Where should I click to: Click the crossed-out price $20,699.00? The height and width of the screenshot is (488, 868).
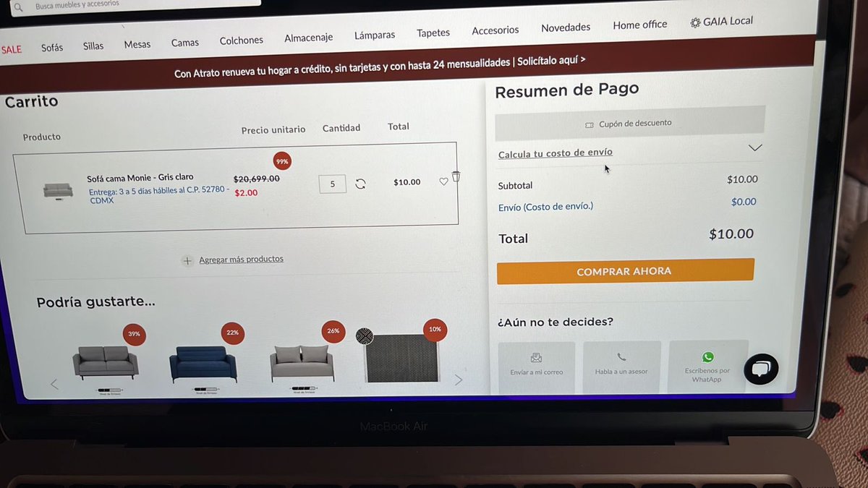coord(256,179)
